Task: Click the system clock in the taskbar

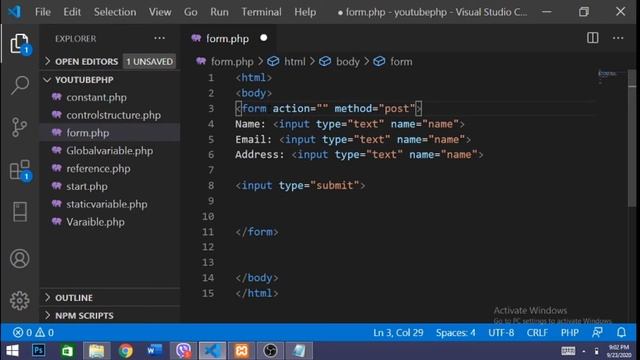Action: 619,351
